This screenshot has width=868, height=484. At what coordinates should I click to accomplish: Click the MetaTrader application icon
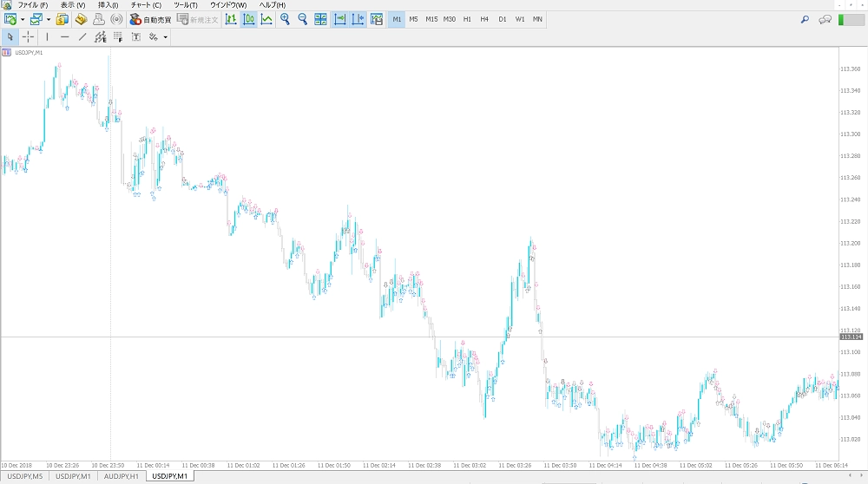tap(7, 5)
